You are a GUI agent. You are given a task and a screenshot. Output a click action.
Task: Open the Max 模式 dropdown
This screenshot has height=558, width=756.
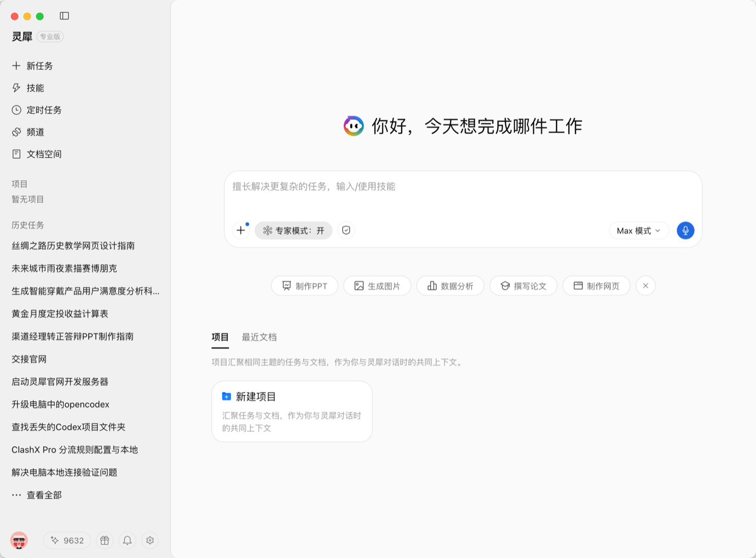[639, 230]
